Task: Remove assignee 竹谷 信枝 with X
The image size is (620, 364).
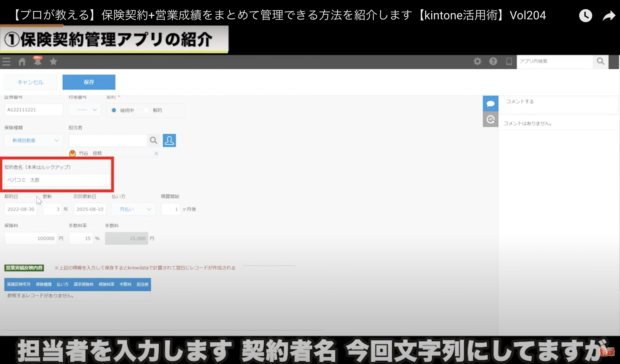Action: point(156,154)
